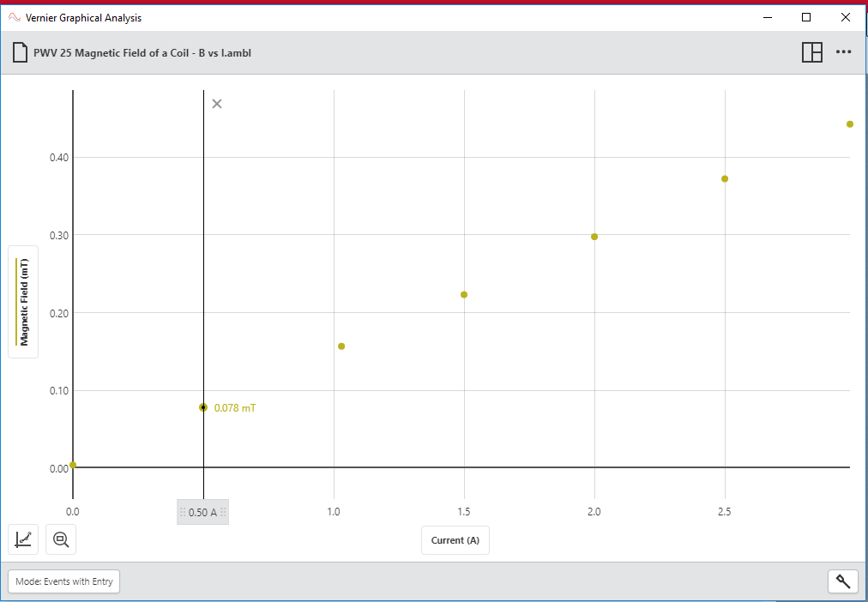This screenshot has width=868, height=602.
Task: Open the More Options ellipsis menu
Action: (x=843, y=51)
